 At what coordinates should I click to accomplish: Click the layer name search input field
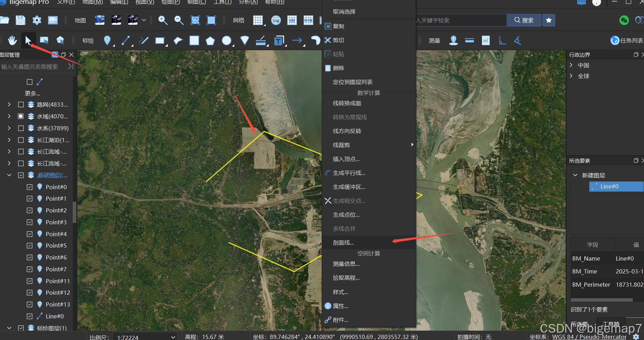point(34,67)
